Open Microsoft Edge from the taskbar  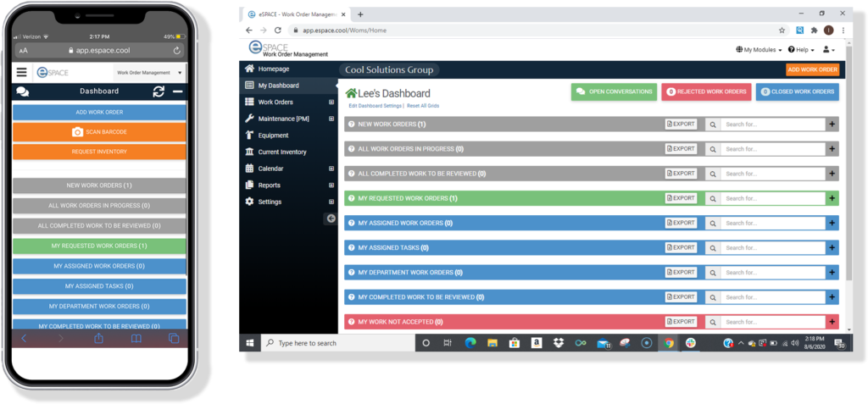(x=470, y=343)
